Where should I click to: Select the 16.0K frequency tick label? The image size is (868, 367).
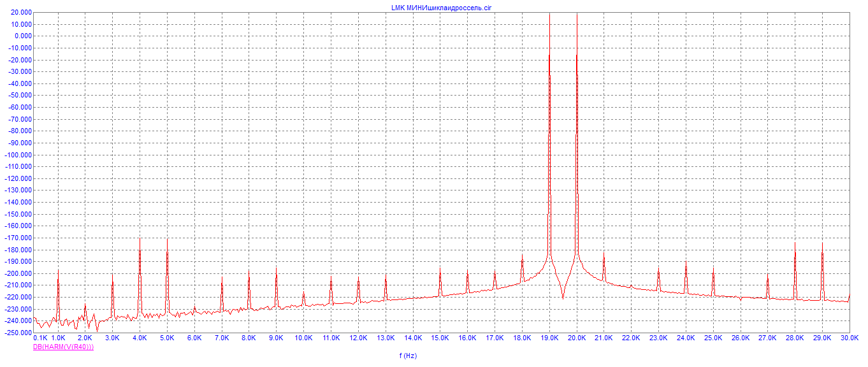[x=467, y=338]
